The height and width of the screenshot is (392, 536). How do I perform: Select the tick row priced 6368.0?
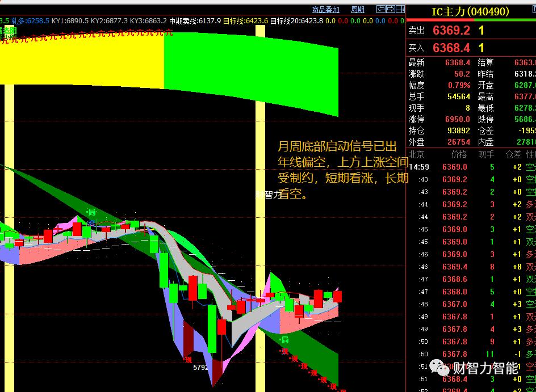pos(471,292)
